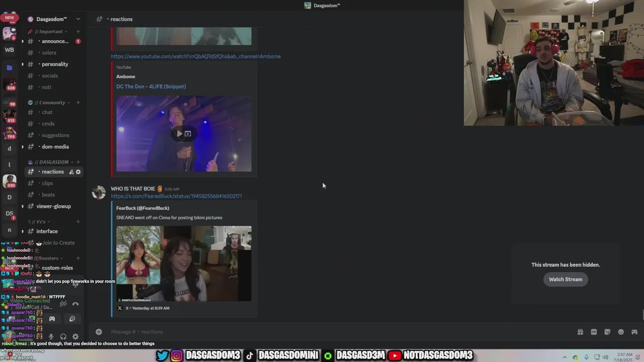Open server with 795 badge
The width and height of the screenshot is (644, 362).
click(x=9, y=132)
